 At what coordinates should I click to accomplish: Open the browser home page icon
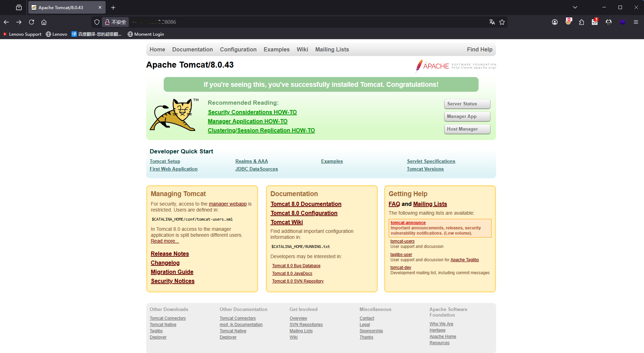[44, 22]
